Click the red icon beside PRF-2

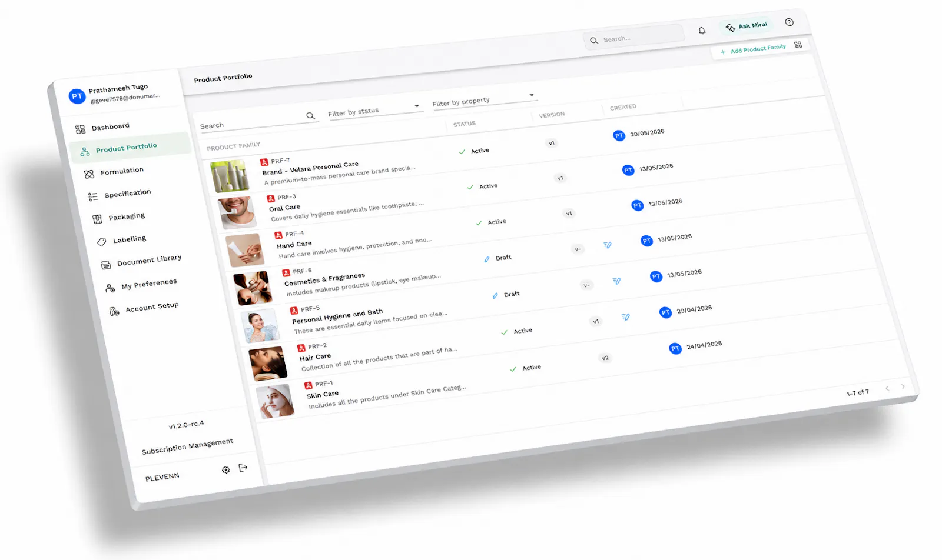click(301, 348)
